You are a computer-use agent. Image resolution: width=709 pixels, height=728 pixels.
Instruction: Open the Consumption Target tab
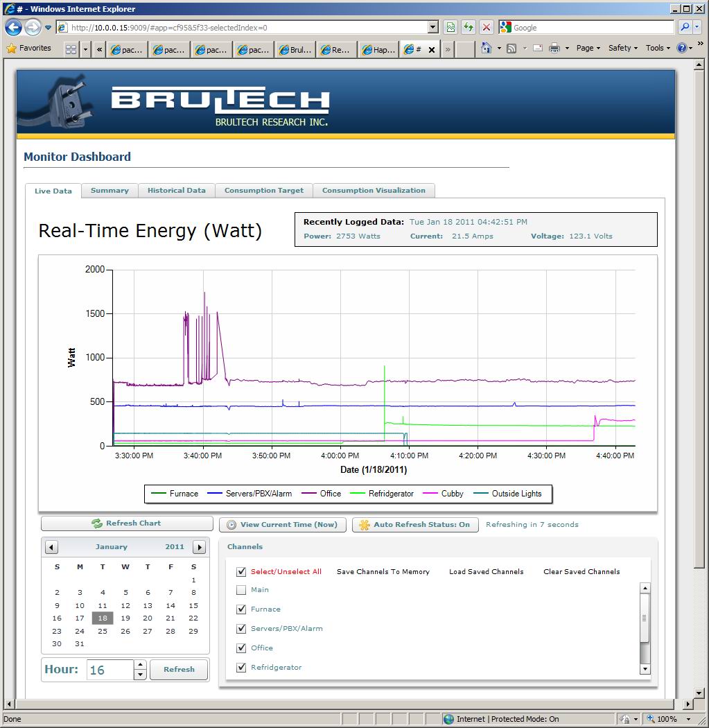[x=263, y=191]
